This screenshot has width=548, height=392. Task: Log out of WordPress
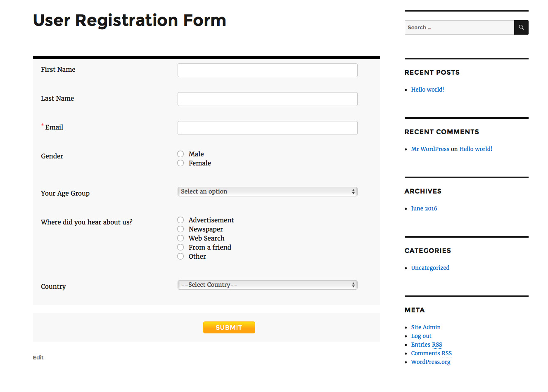tap(421, 335)
